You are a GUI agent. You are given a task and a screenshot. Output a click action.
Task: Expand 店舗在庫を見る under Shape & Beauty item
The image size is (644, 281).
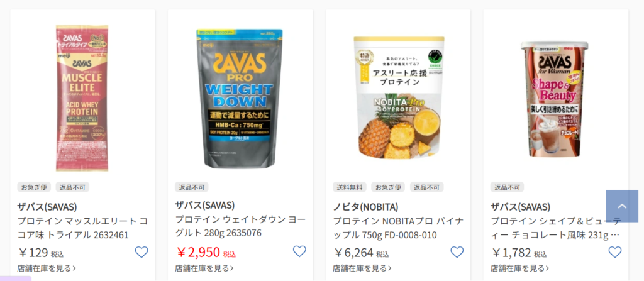coord(519,268)
